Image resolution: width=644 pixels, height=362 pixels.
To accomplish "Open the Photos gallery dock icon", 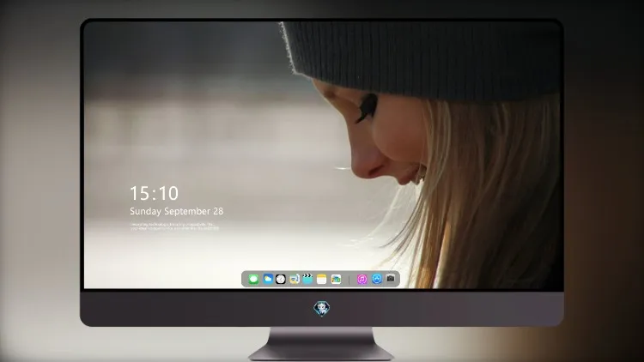I will coord(336,279).
